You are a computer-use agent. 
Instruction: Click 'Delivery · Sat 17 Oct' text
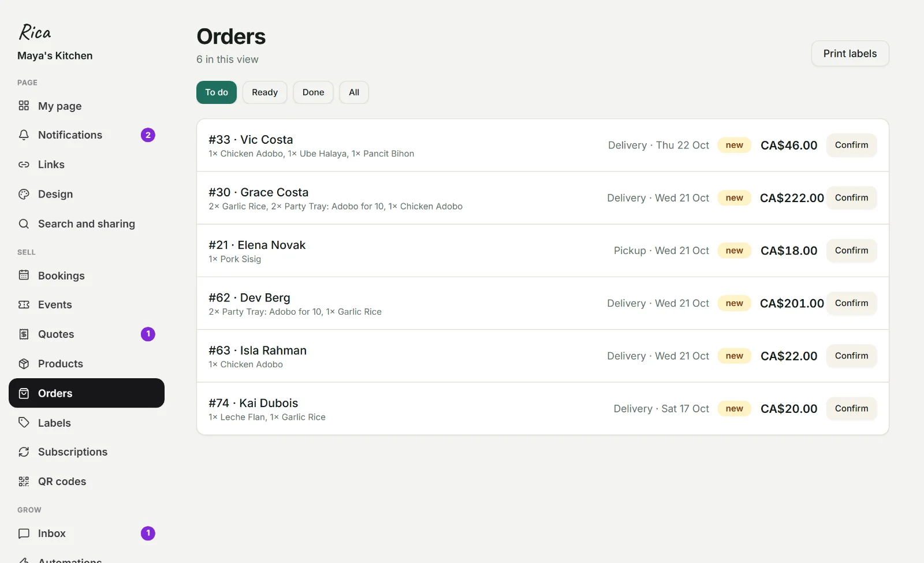pyautogui.click(x=661, y=409)
